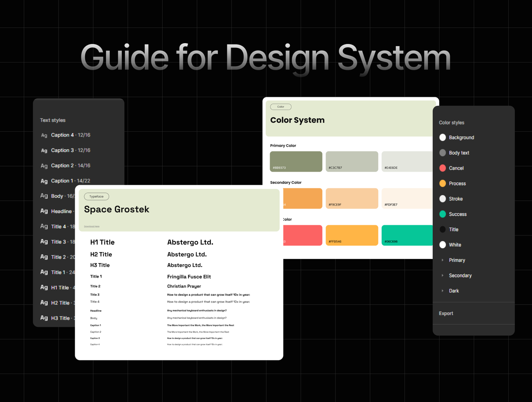Click the Ag icon beside Caption 1
The width and height of the screenshot is (532, 402).
tap(44, 181)
